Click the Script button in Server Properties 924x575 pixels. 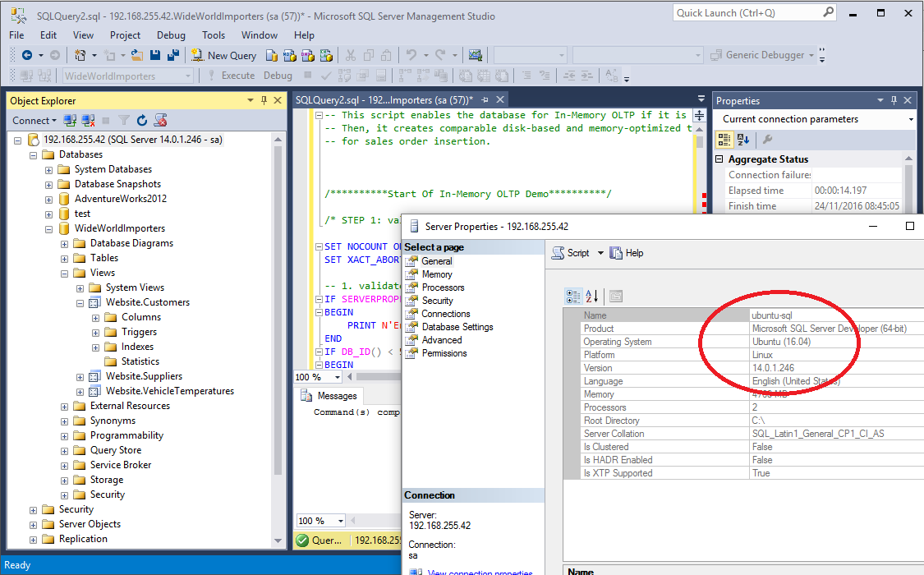[x=571, y=253]
